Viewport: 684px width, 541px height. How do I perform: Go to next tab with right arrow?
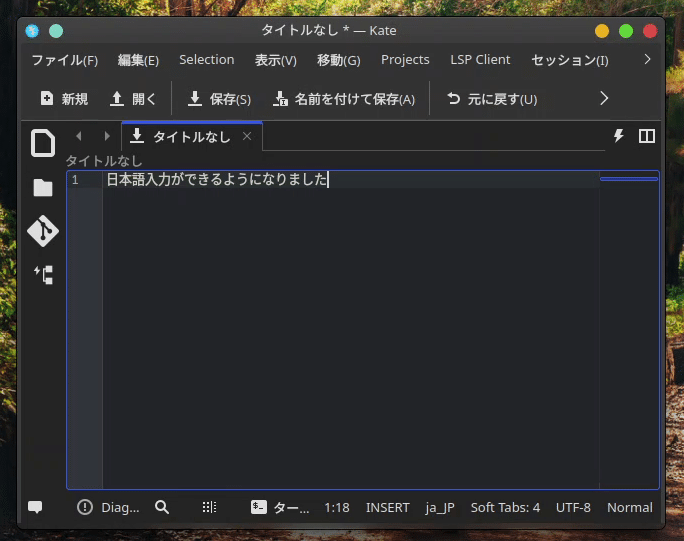pos(106,136)
